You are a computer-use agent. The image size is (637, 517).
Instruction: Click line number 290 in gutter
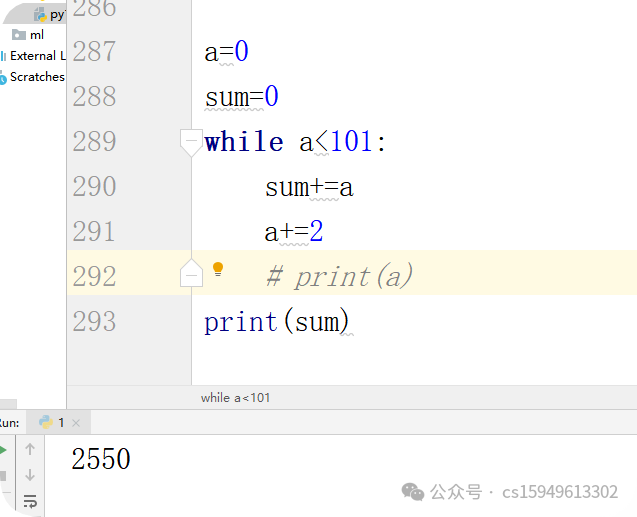coord(94,187)
